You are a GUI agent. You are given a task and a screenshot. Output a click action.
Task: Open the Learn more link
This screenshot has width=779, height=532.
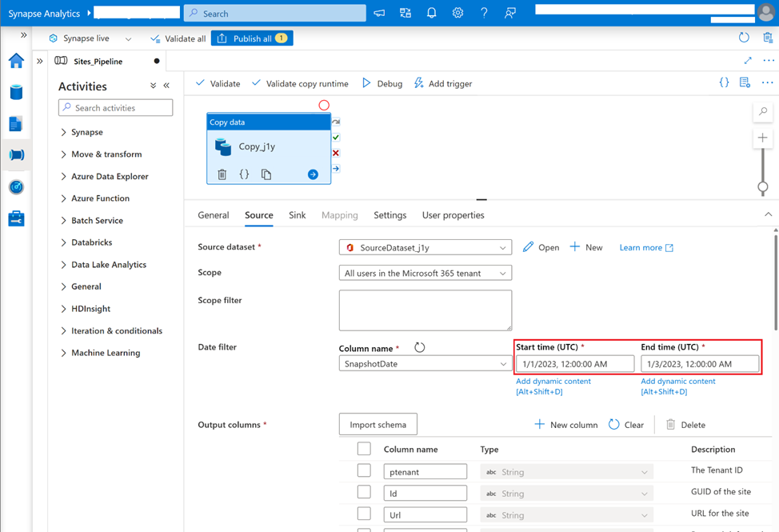tap(646, 247)
